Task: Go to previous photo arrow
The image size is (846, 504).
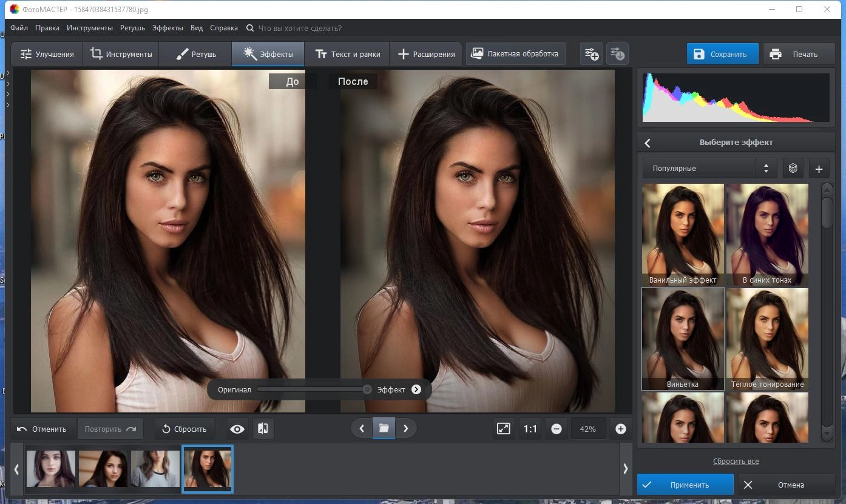Action: click(x=362, y=429)
